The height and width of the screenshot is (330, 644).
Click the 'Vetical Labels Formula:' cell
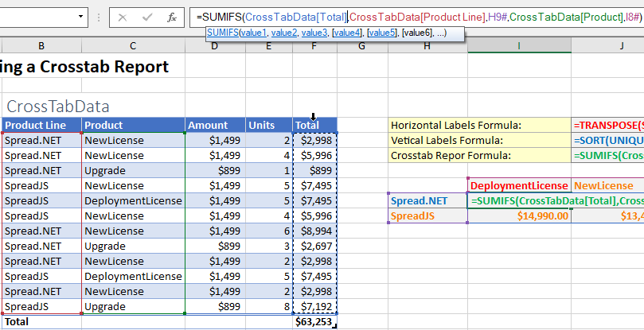coord(479,141)
